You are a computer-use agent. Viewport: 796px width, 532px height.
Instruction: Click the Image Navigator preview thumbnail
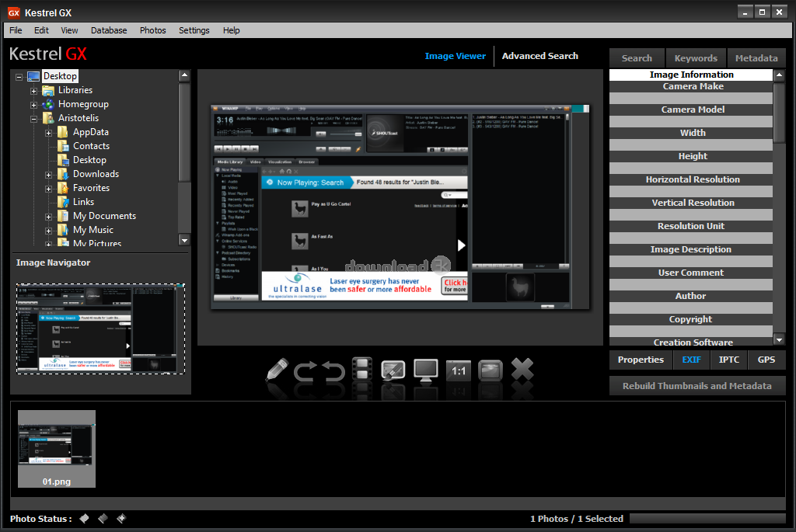click(x=100, y=329)
